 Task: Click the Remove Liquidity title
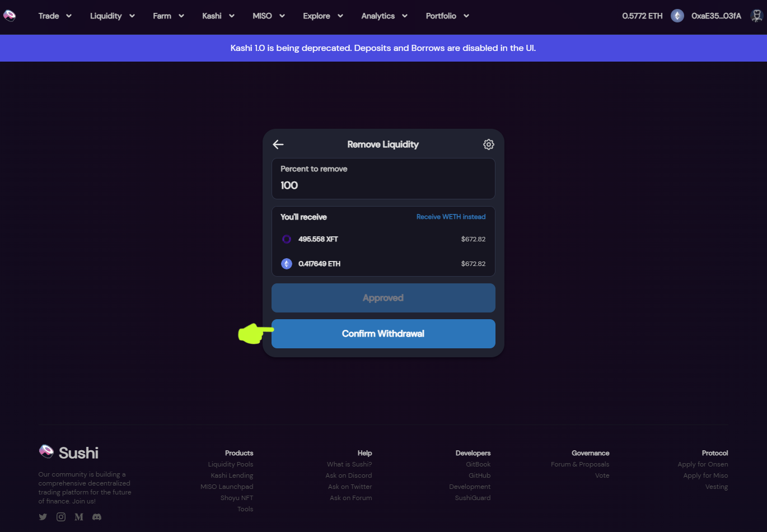click(383, 144)
